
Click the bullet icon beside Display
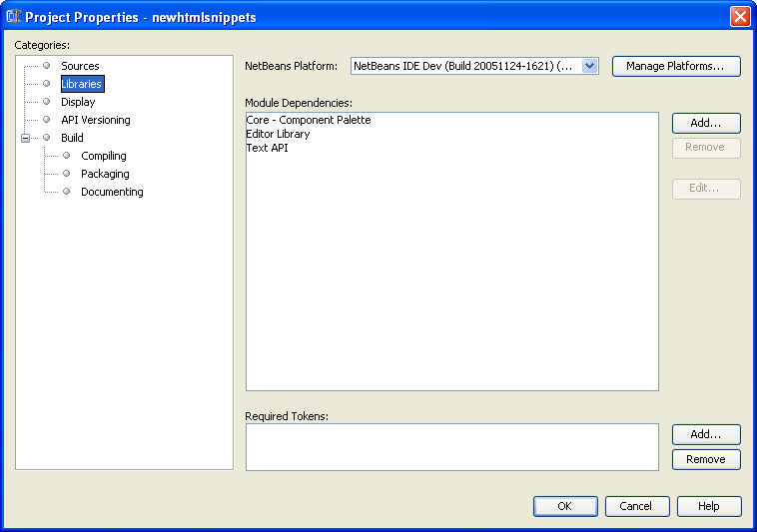click(47, 101)
